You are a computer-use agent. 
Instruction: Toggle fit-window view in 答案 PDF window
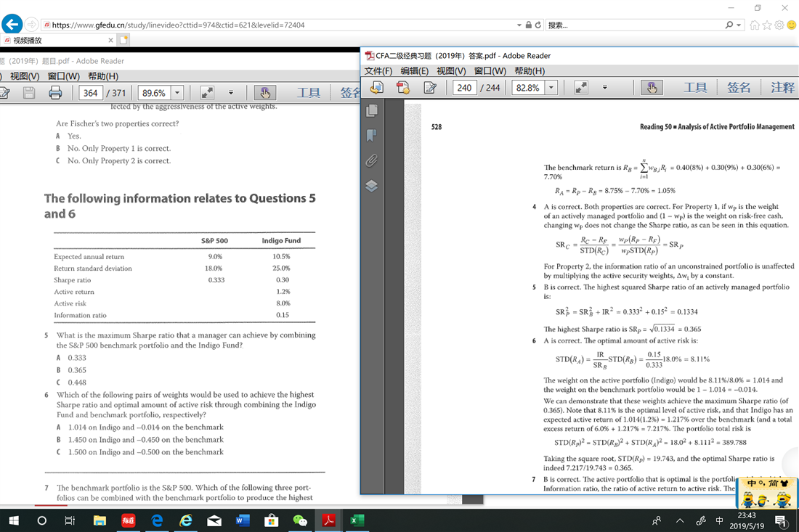[581, 88]
